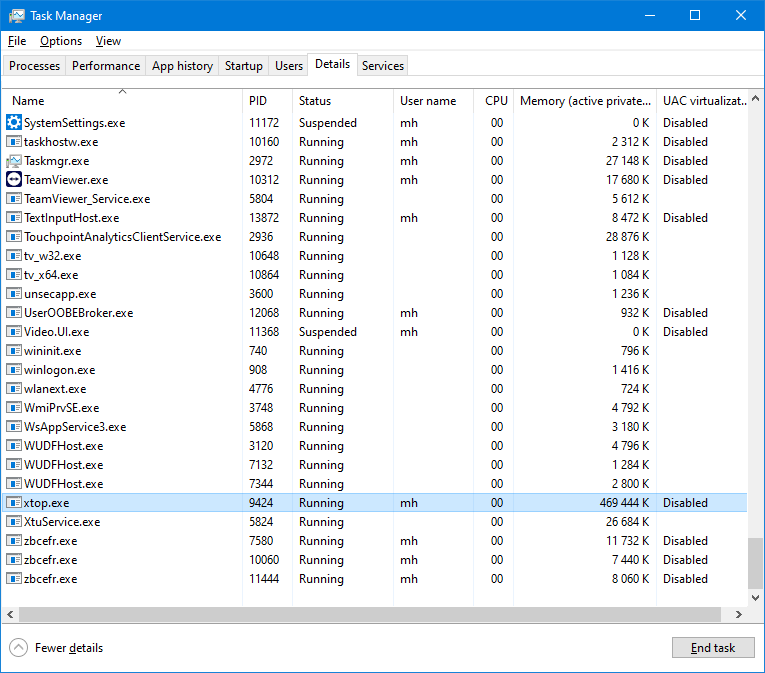
Task: Open the Startup tab
Action: point(244,66)
